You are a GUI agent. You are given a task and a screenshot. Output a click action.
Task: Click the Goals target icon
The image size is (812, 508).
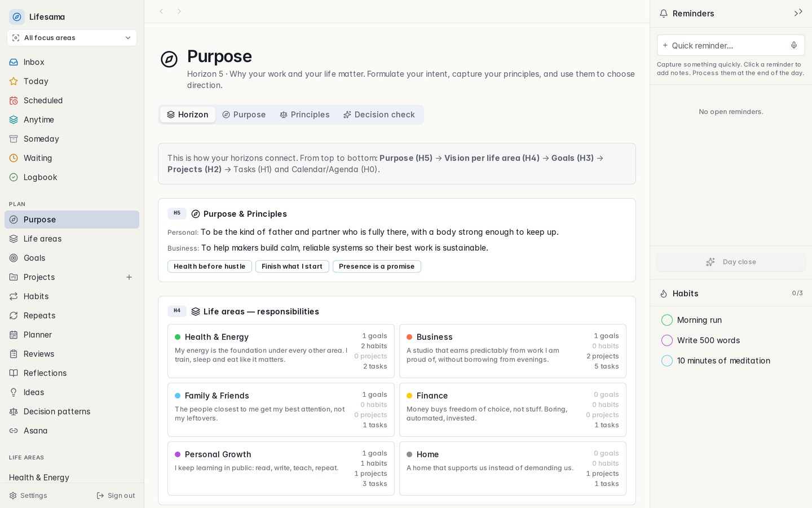pyautogui.click(x=14, y=258)
